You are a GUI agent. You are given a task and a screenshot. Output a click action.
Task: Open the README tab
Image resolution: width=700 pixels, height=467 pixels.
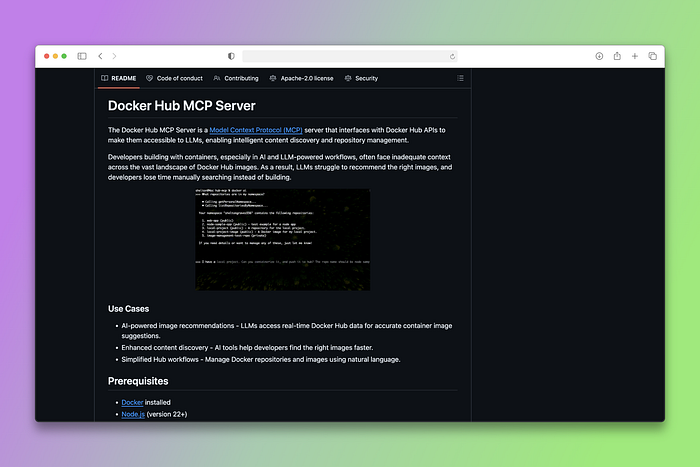[x=119, y=78]
